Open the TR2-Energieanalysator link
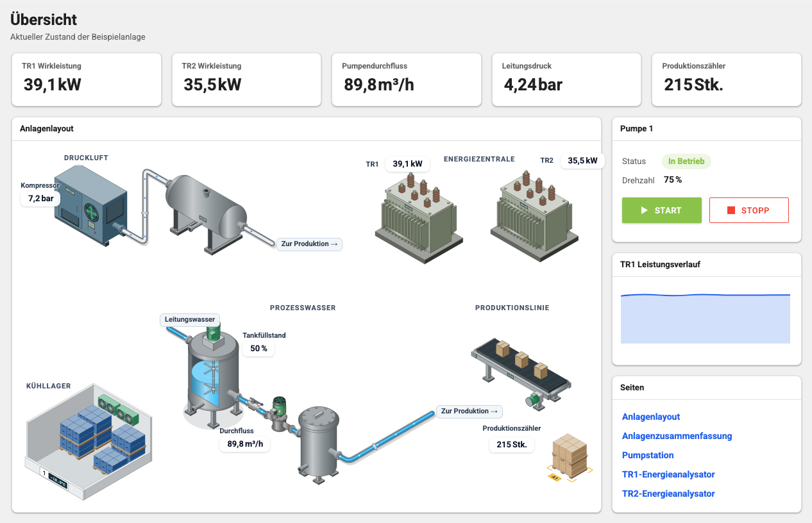Viewport: 812px width, 523px height. 668,494
